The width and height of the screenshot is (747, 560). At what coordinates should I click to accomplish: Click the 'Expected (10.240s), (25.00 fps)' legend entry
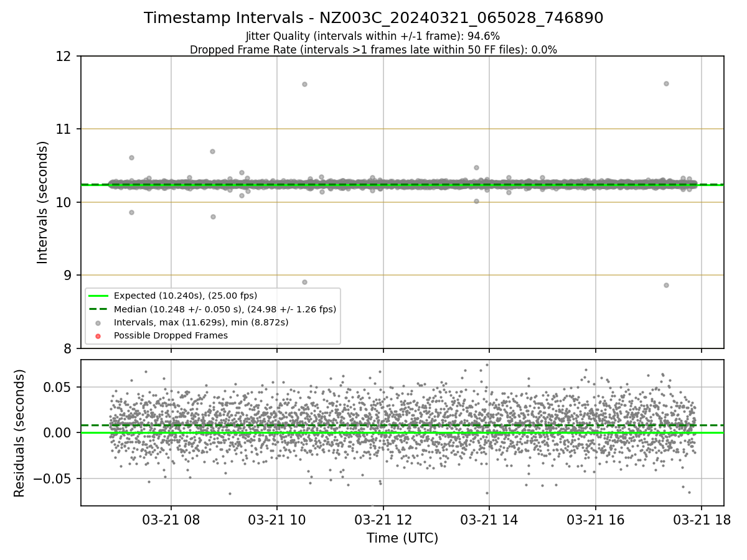(x=186, y=296)
